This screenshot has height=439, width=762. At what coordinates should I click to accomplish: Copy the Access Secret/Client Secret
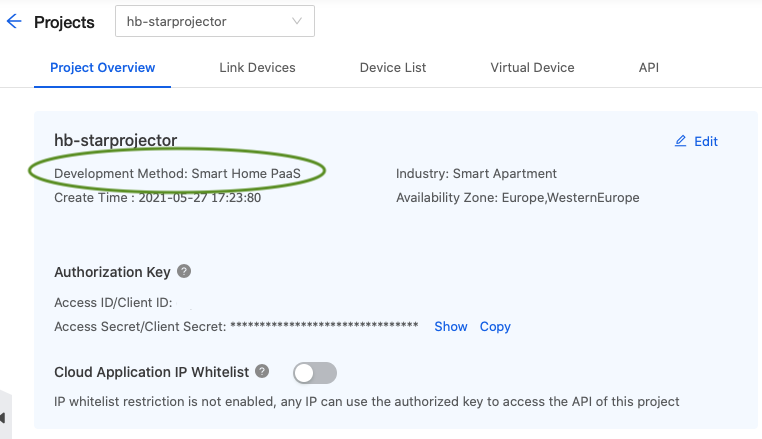coord(495,326)
